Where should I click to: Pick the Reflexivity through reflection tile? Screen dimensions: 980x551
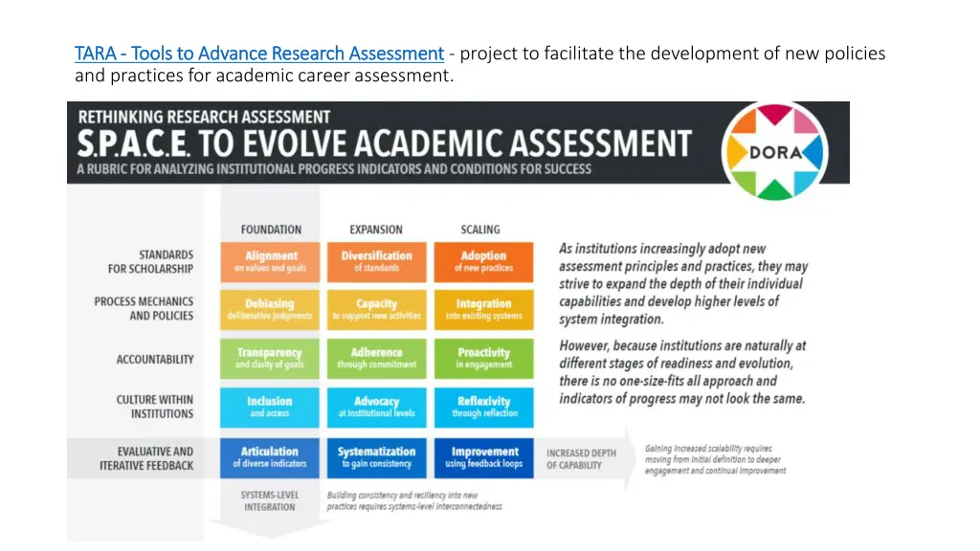click(x=483, y=408)
